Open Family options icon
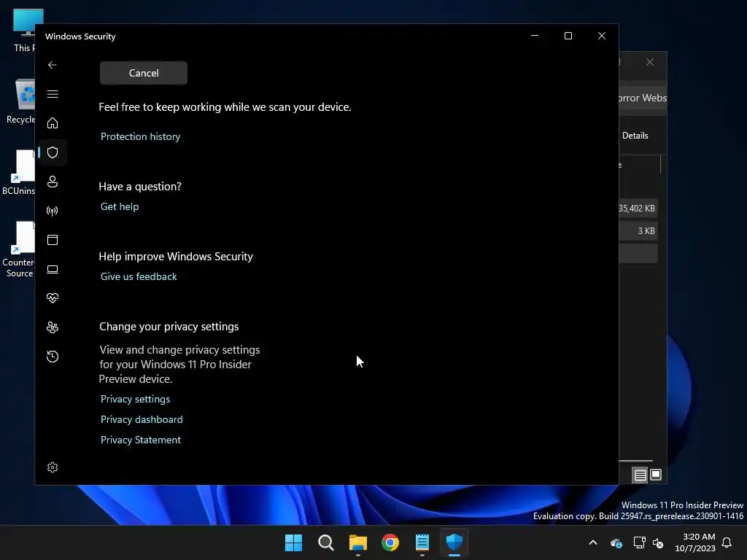 pos(53,327)
